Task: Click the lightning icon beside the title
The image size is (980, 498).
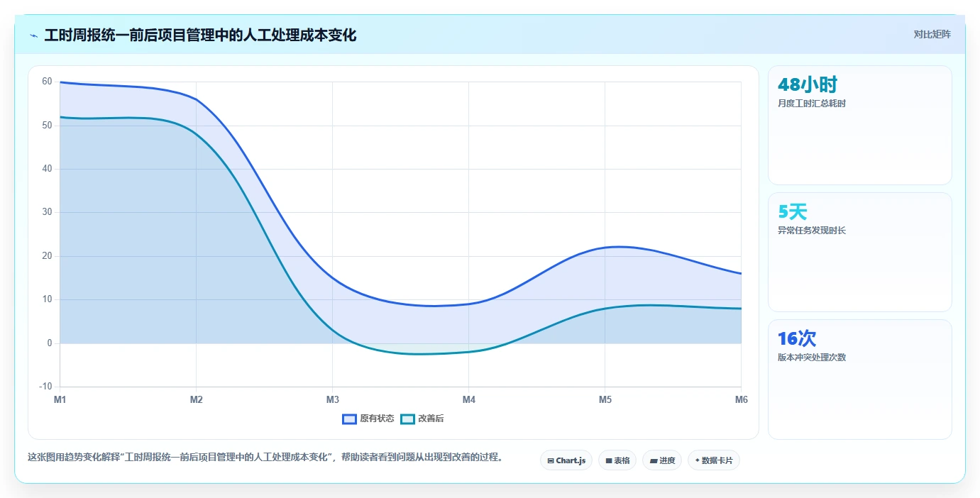Action: (x=34, y=35)
